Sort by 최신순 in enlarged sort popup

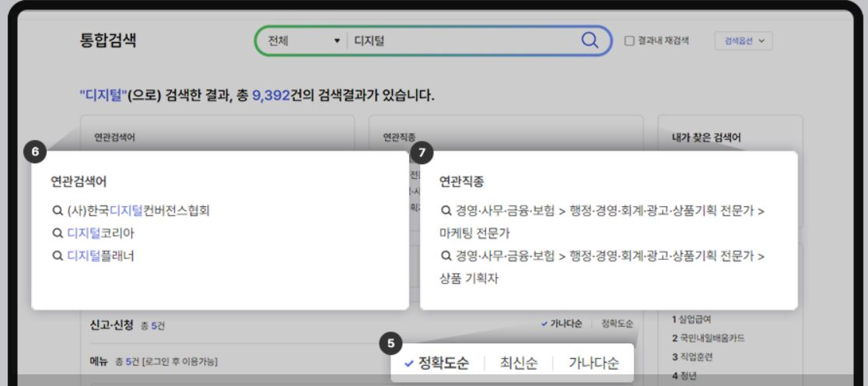click(519, 363)
